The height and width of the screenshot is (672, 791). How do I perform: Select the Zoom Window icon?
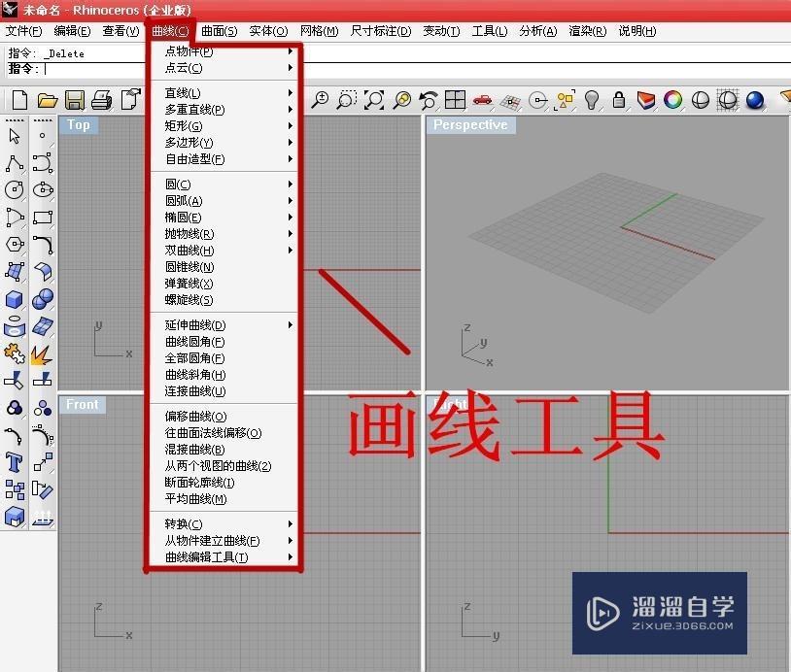click(347, 100)
